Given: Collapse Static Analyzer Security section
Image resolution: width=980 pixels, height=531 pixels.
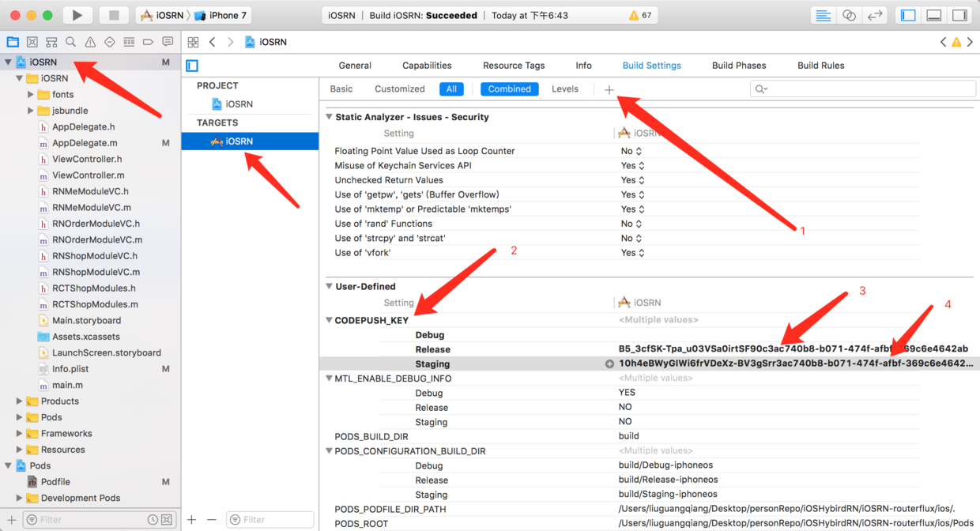Looking at the screenshot, I should coord(329,117).
